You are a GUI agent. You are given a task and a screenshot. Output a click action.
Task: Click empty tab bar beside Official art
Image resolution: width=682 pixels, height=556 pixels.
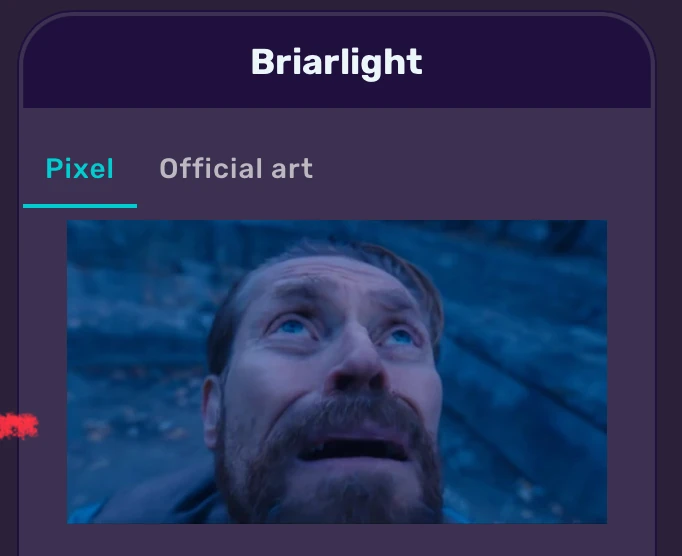(478, 170)
